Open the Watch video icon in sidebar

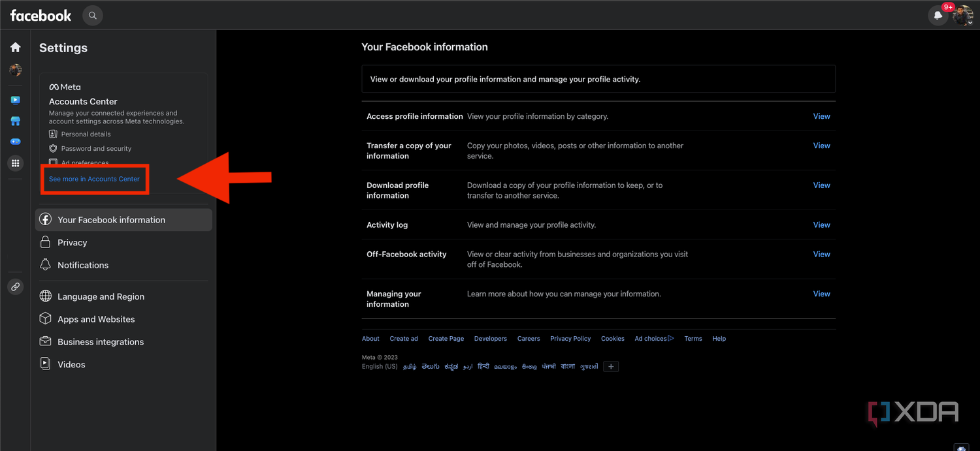(x=16, y=100)
